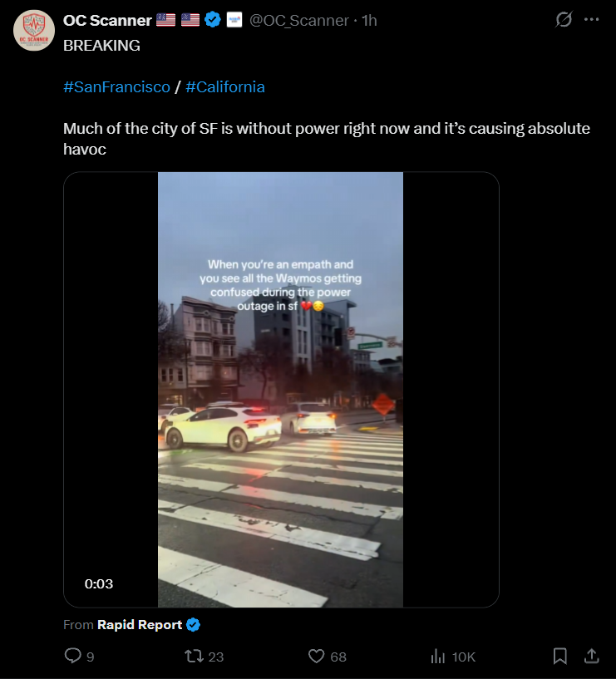
Task: Open the share post menu
Action: 592,657
